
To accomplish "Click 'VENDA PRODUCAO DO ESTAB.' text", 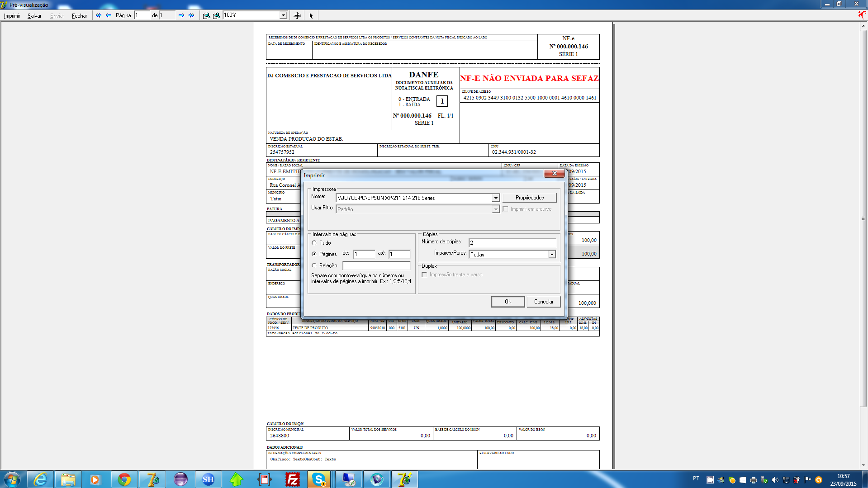I will pyautogui.click(x=307, y=139).
